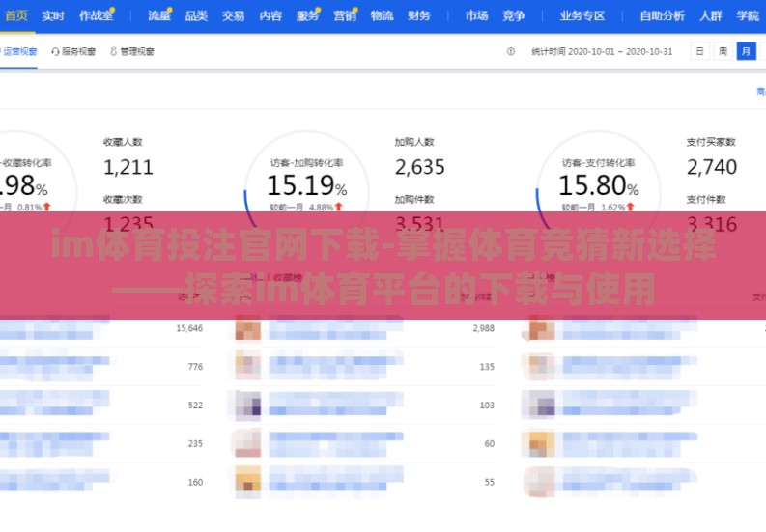Switch to the 交易 section
The width and height of the screenshot is (766, 532).
234,15
